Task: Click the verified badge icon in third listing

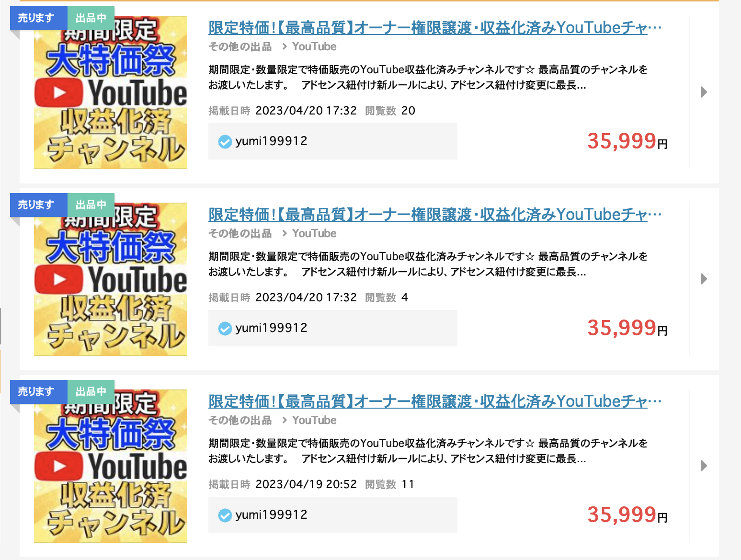Action: pyautogui.click(x=225, y=515)
